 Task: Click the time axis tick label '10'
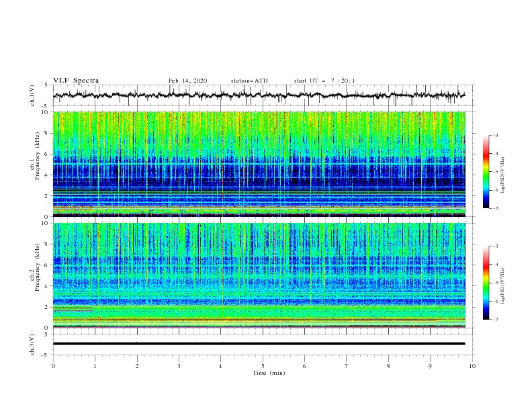click(472, 366)
